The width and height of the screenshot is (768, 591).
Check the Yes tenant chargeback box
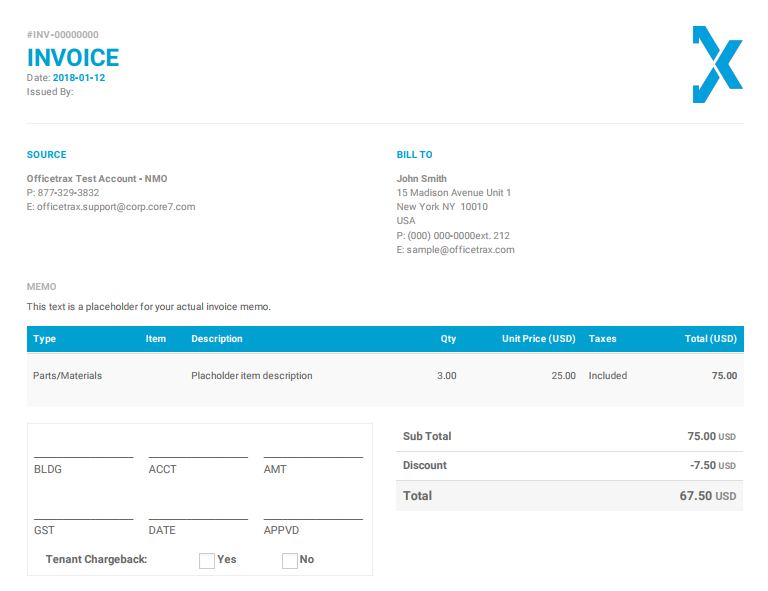(x=207, y=560)
